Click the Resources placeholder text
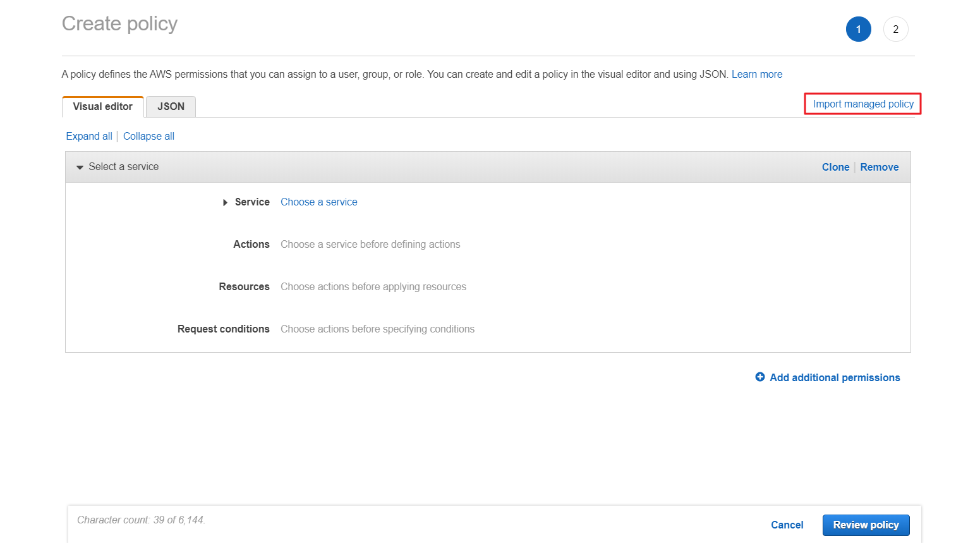 [x=373, y=286]
